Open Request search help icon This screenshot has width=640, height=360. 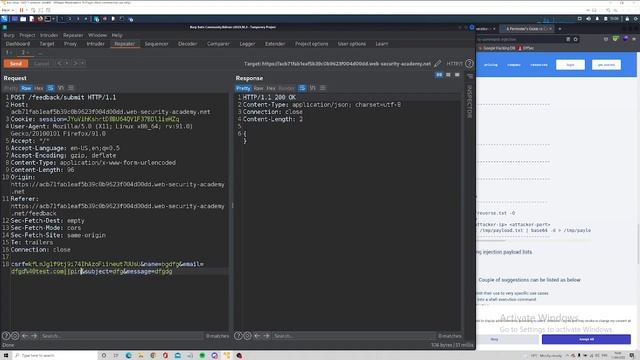point(6,336)
